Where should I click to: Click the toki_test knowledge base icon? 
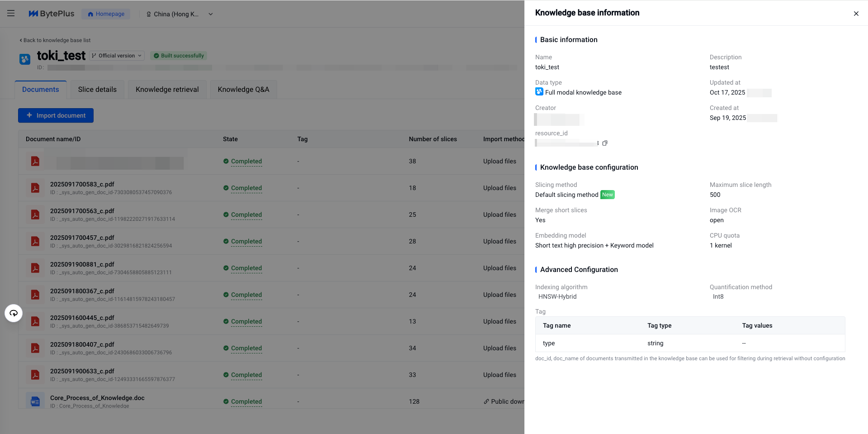click(x=25, y=59)
